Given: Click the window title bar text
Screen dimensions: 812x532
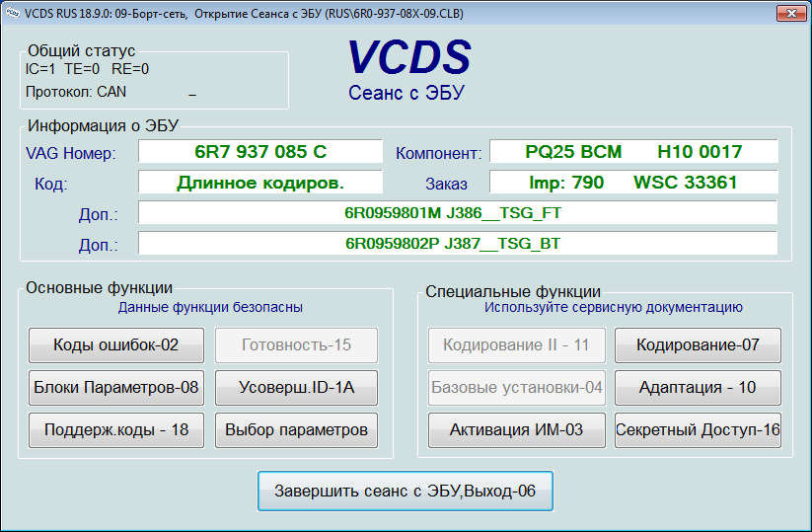Looking at the screenshot, I should click(x=244, y=14).
